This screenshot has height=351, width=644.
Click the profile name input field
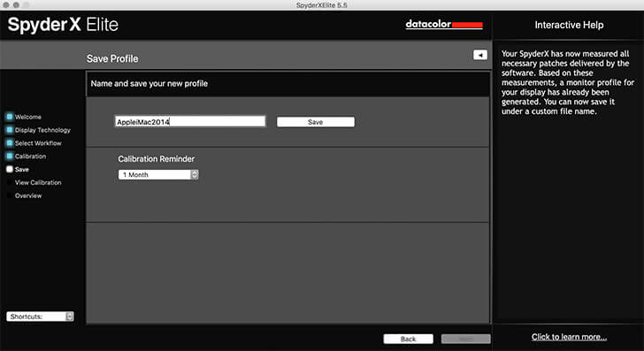pyautogui.click(x=189, y=121)
